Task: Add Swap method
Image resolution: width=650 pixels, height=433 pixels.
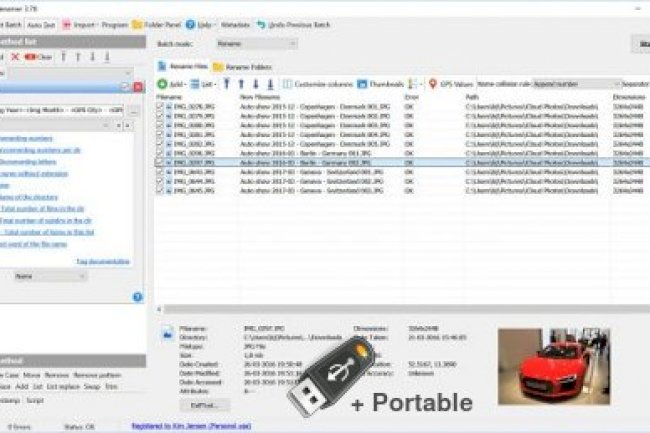Action: (x=92, y=386)
